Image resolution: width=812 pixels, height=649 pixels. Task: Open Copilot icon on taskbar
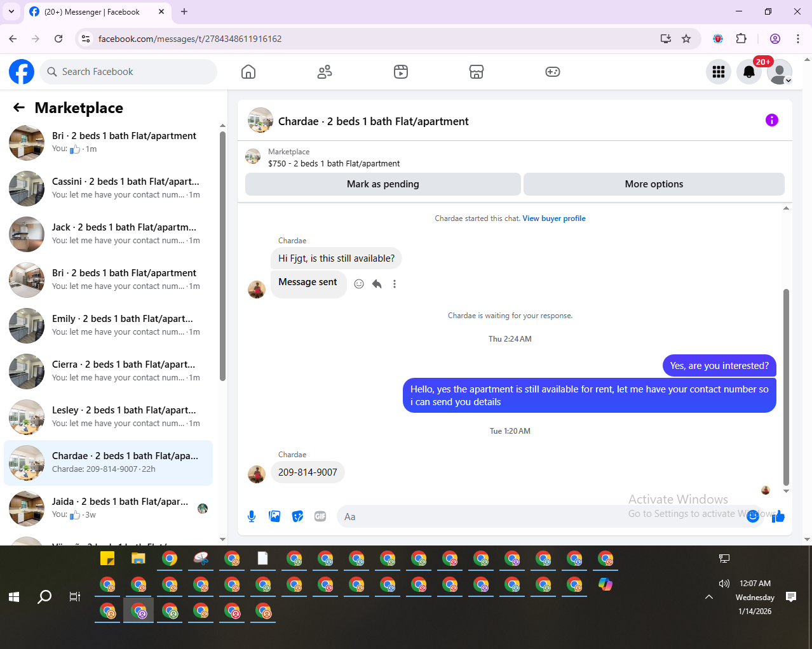click(x=606, y=584)
